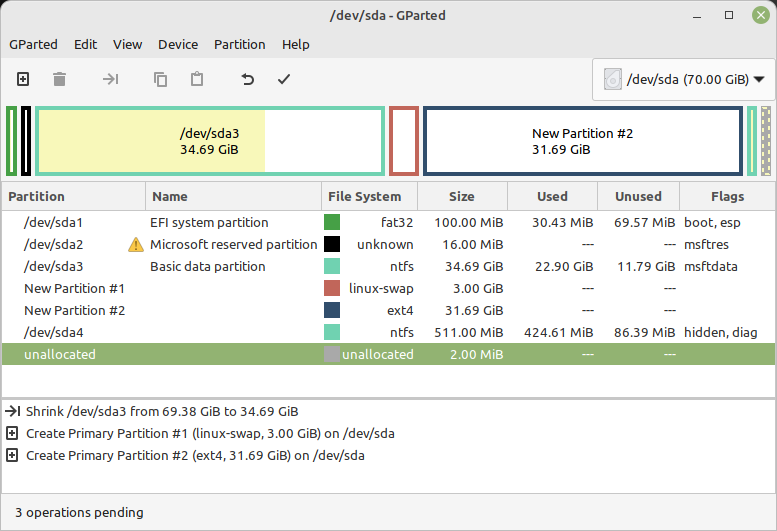Select the /dev/sda3 block in disk map
The height and width of the screenshot is (531, 777).
pos(209,141)
